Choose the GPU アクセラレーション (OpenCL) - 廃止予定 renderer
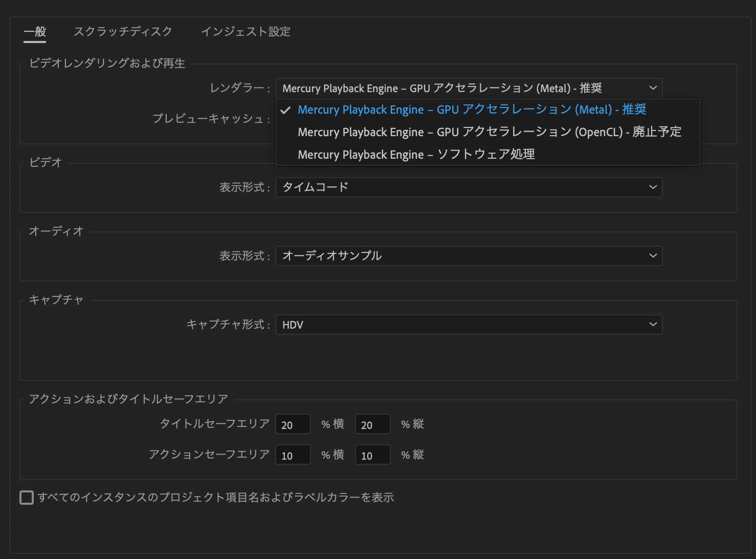This screenshot has width=756, height=559. pyautogui.click(x=487, y=132)
